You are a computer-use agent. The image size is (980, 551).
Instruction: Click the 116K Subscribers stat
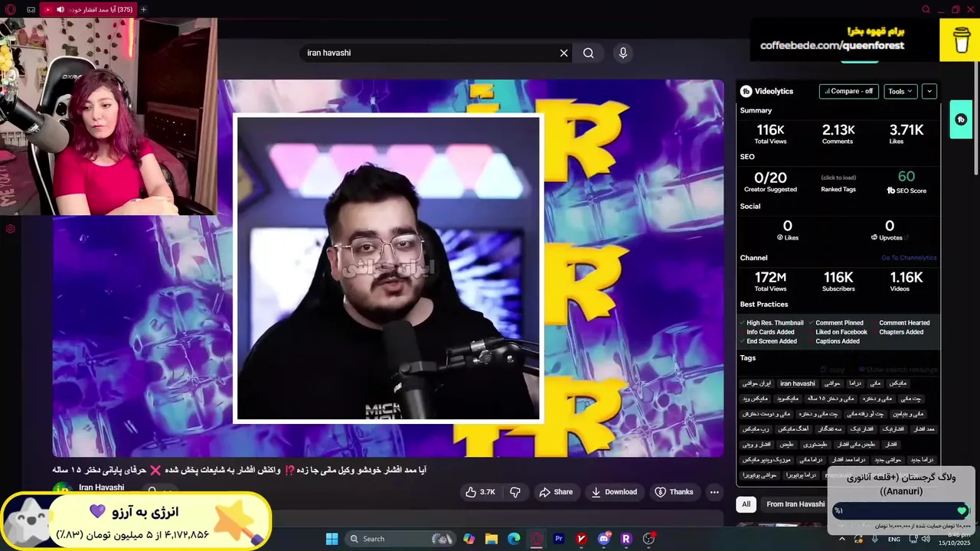[x=838, y=277]
